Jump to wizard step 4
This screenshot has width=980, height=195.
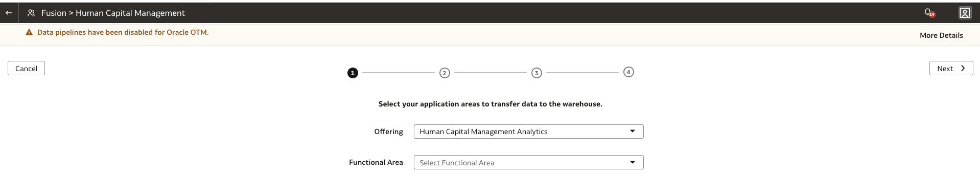(x=628, y=72)
